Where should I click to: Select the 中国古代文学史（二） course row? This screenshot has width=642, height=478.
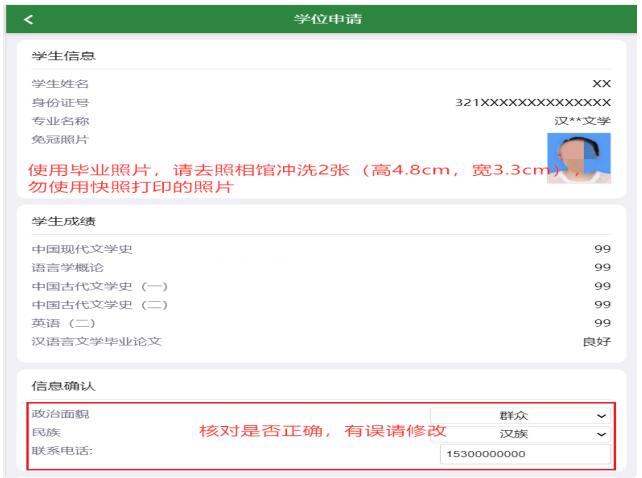point(321,304)
